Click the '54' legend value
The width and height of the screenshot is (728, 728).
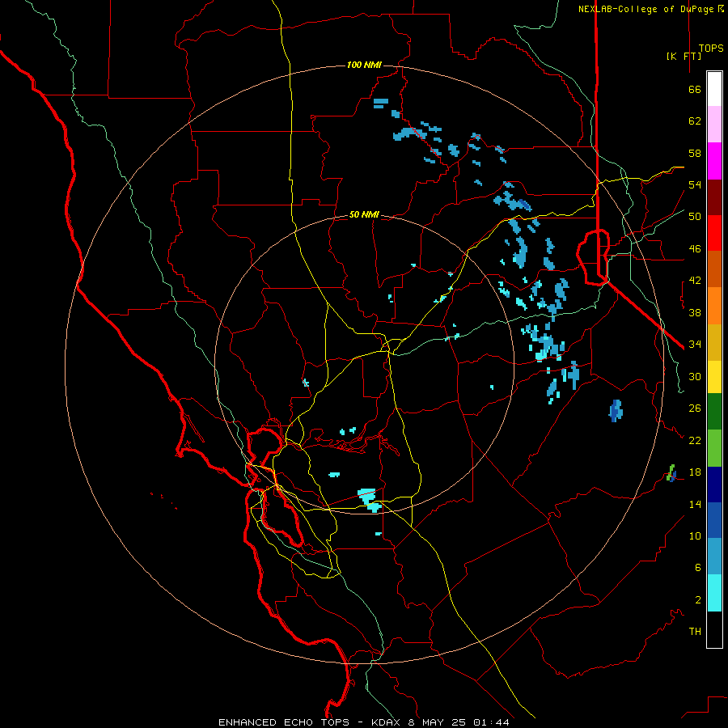695,184
